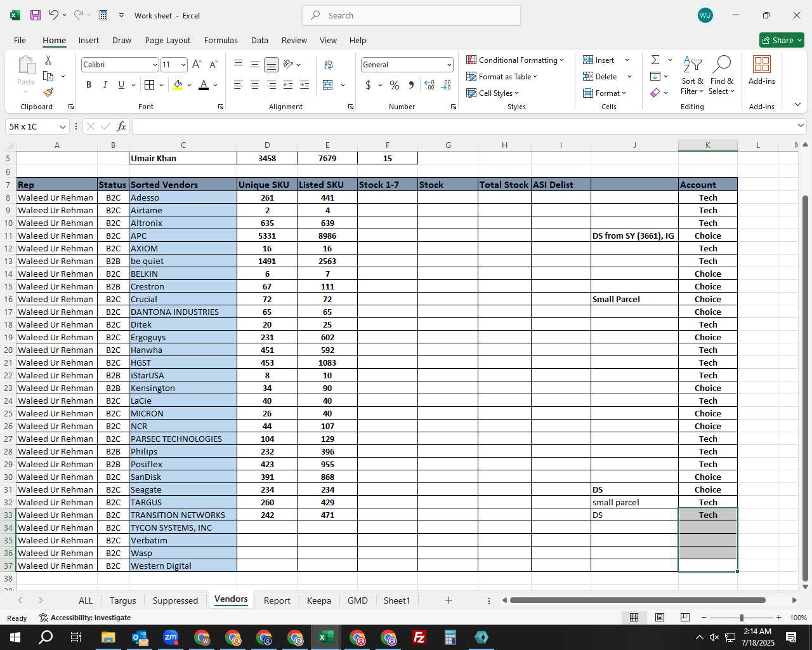Switch to Page Break Preview icon

685,618
